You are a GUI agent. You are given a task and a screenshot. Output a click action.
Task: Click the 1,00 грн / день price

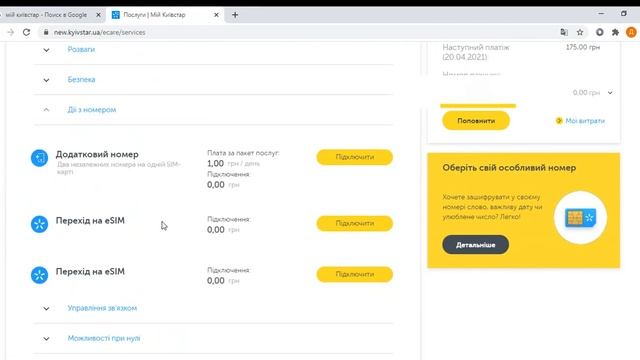click(x=233, y=163)
